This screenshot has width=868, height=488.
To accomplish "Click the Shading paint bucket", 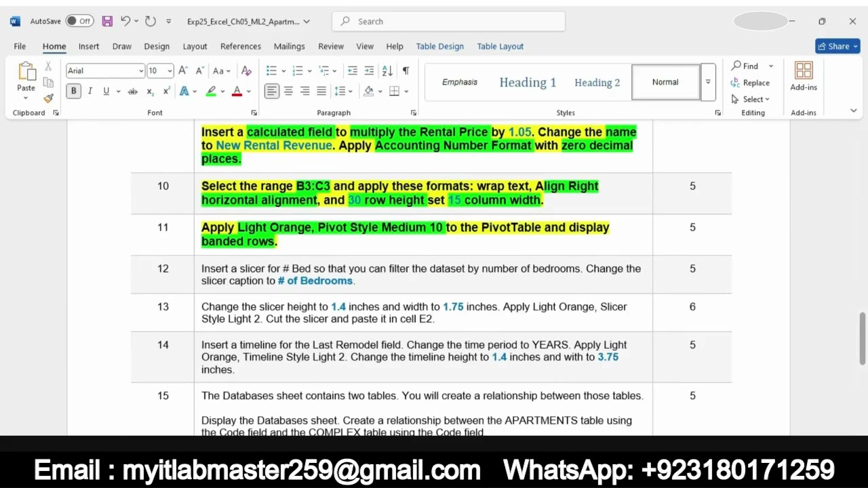I will click(x=368, y=91).
